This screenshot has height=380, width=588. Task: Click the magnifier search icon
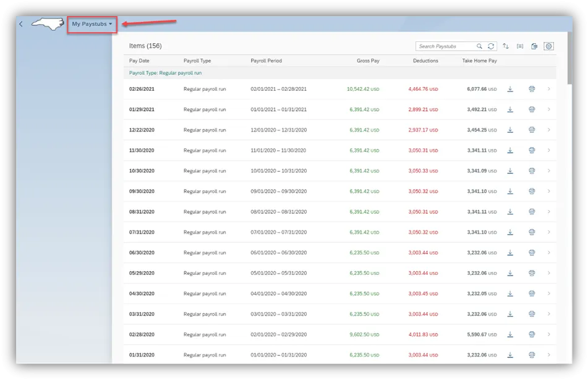tap(479, 46)
